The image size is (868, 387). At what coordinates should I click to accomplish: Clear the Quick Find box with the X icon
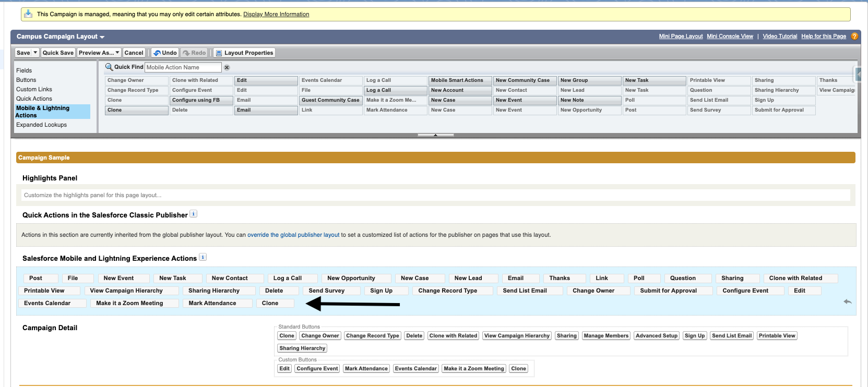227,68
